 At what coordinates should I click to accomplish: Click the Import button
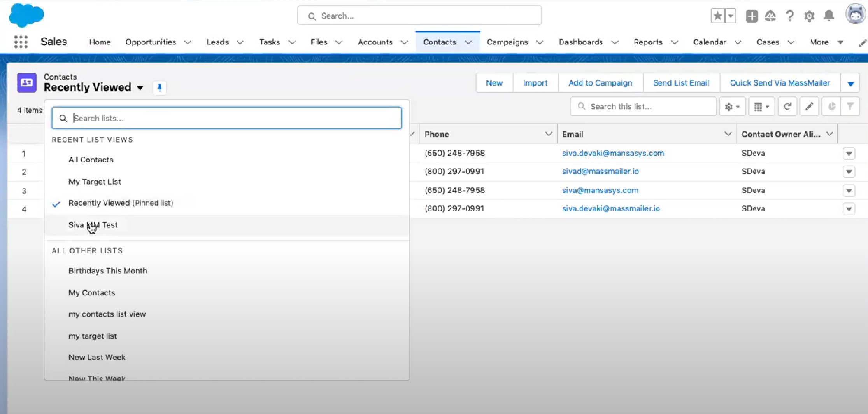click(x=535, y=83)
